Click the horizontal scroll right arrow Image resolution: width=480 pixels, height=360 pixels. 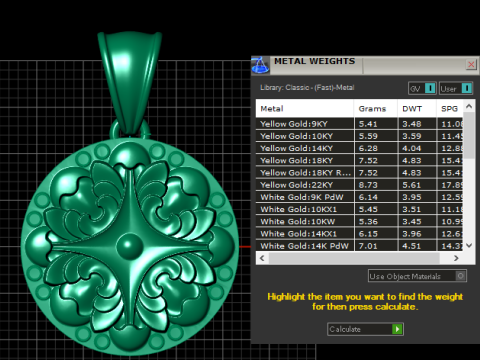coord(456,258)
